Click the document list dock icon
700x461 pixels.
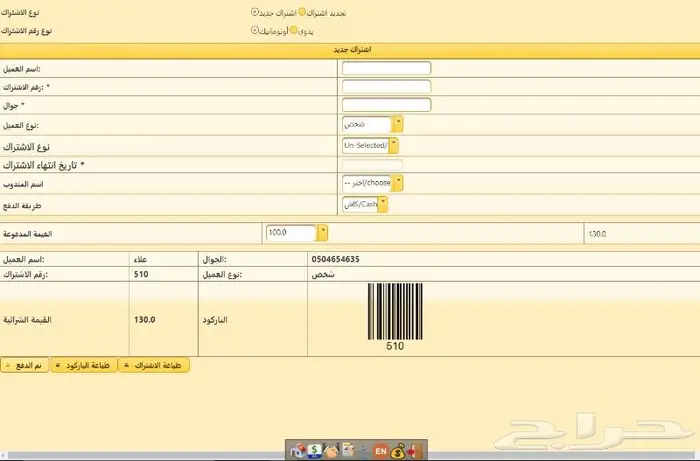(x=347, y=451)
